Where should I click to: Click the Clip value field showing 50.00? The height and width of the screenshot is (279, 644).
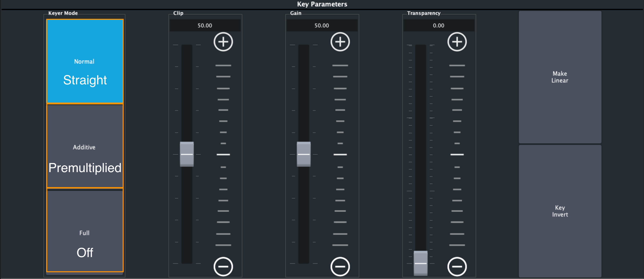click(205, 26)
